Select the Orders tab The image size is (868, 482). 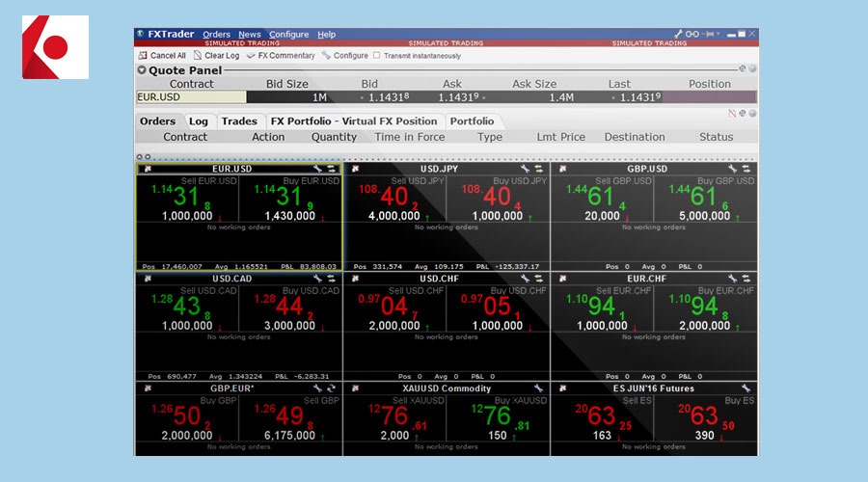[x=157, y=121]
